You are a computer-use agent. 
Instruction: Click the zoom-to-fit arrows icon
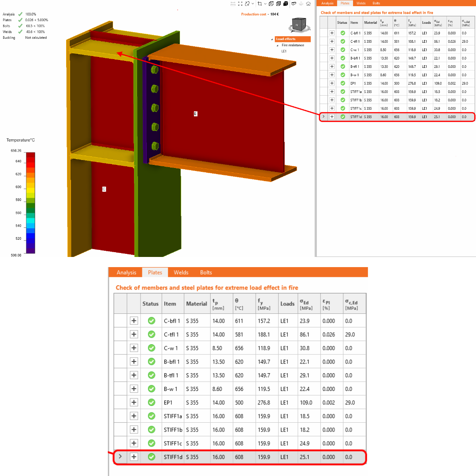click(240, 4)
